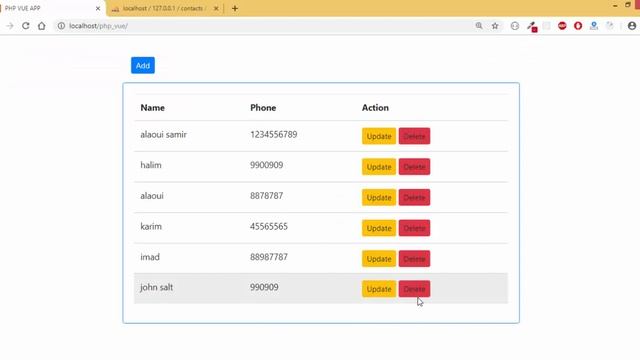The height and width of the screenshot is (360, 640).
Task: Select phone number 9900909
Action: (267, 165)
